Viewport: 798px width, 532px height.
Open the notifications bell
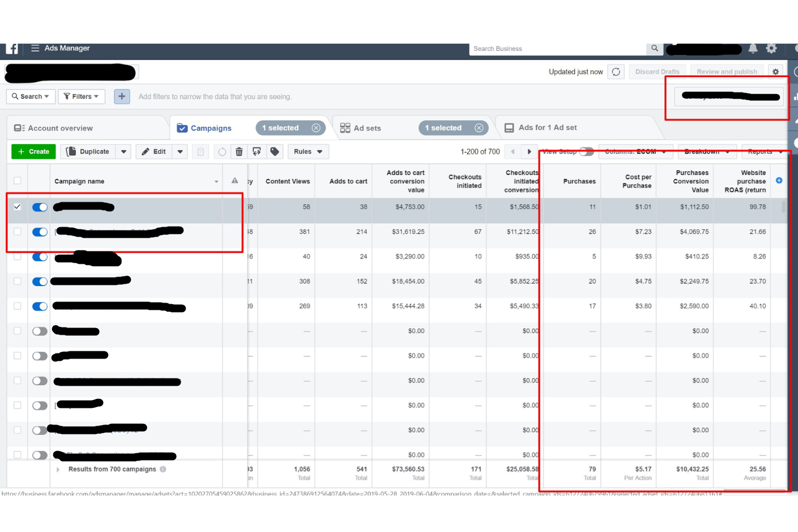click(753, 48)
